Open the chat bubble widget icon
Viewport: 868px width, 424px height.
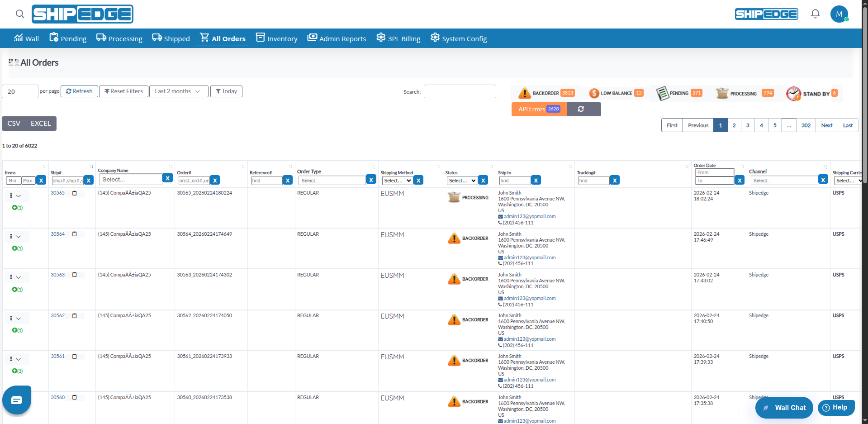point(17,400)
